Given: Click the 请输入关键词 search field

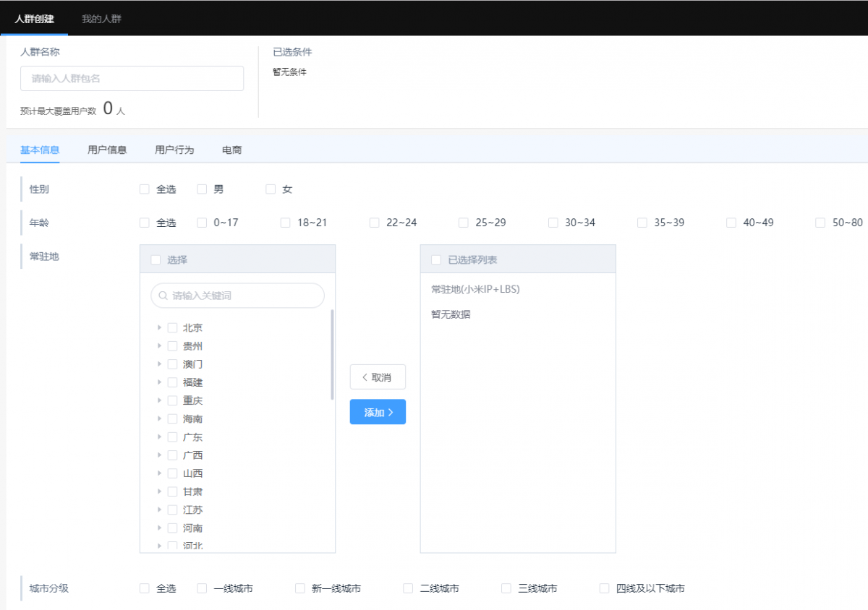Looking at the screenshot, I should coord(237,296).
